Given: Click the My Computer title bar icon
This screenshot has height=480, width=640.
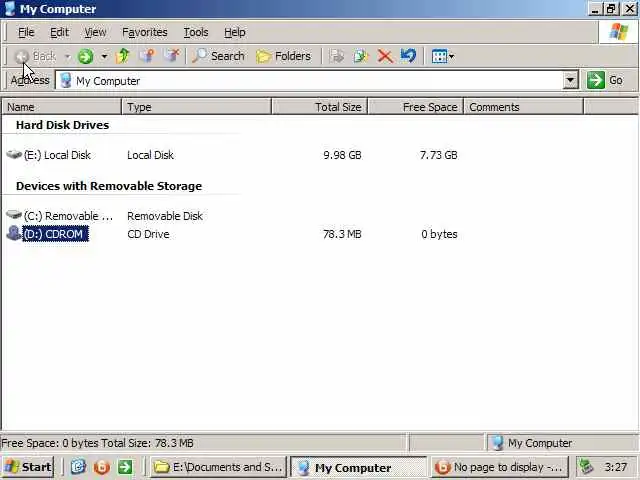Looking at the screenshot, I should tap(10, 9).
